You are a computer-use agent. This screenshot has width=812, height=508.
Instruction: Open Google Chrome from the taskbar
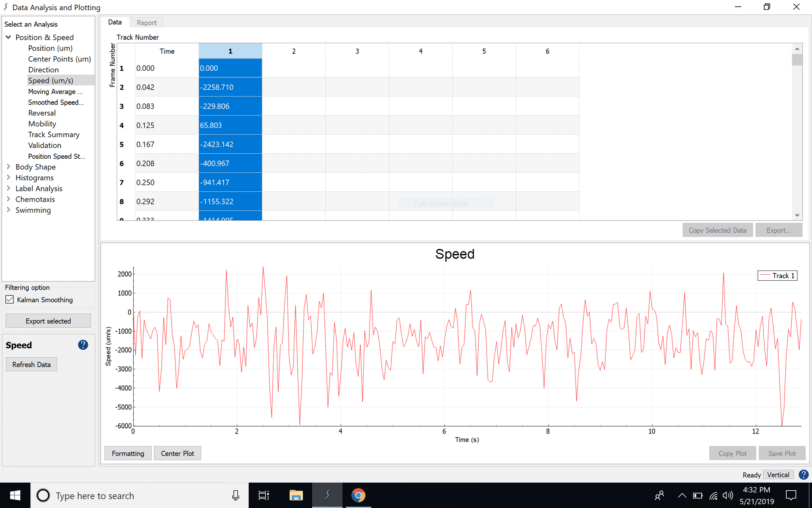coord(358,495)
